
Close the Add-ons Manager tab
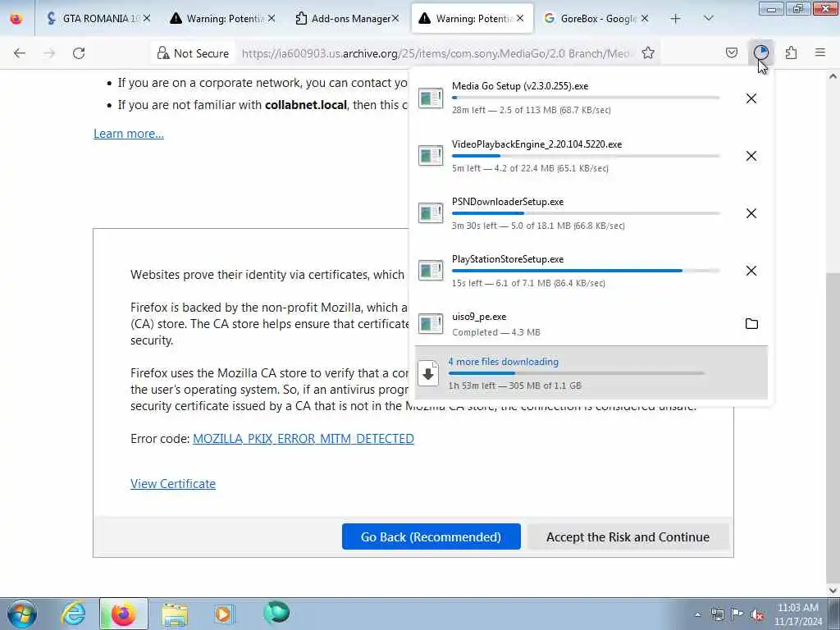(x=395, y=19)
